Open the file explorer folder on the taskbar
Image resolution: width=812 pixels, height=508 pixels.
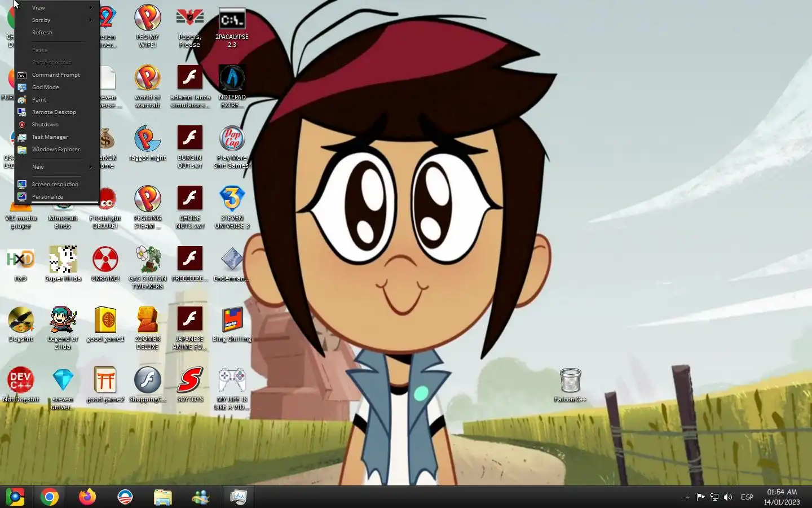tap(163, 497)
